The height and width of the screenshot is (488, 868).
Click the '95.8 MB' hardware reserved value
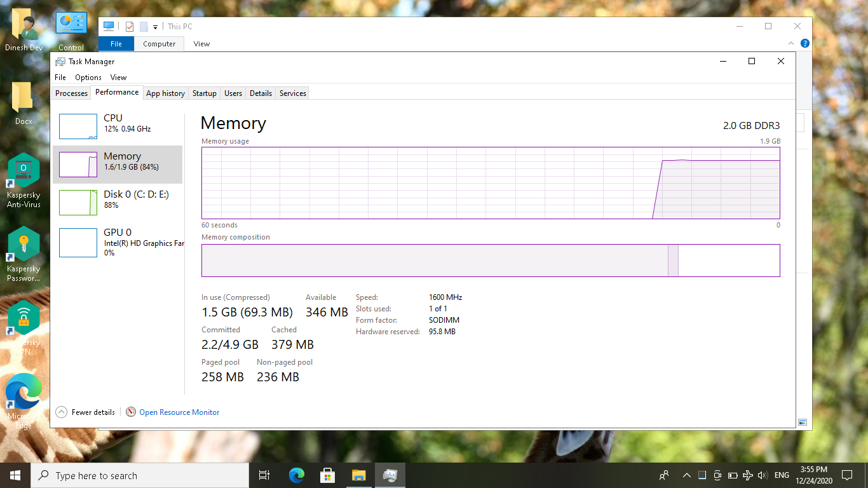coord(442,332)
